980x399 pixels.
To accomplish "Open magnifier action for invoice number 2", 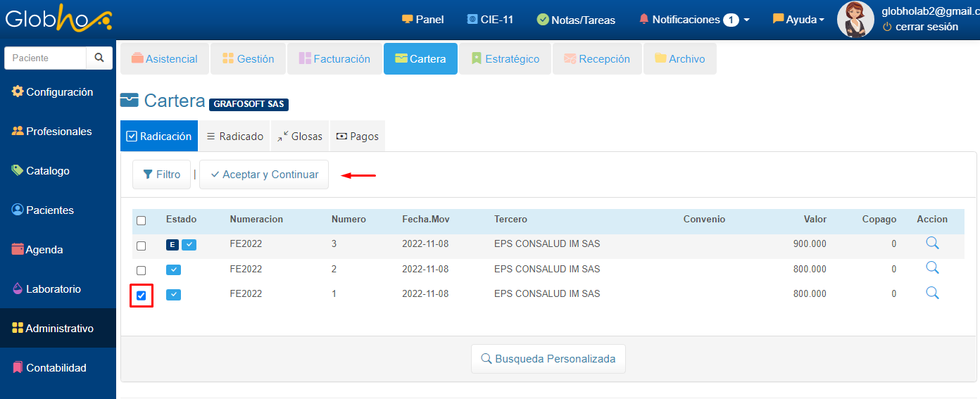I will 932,268.
